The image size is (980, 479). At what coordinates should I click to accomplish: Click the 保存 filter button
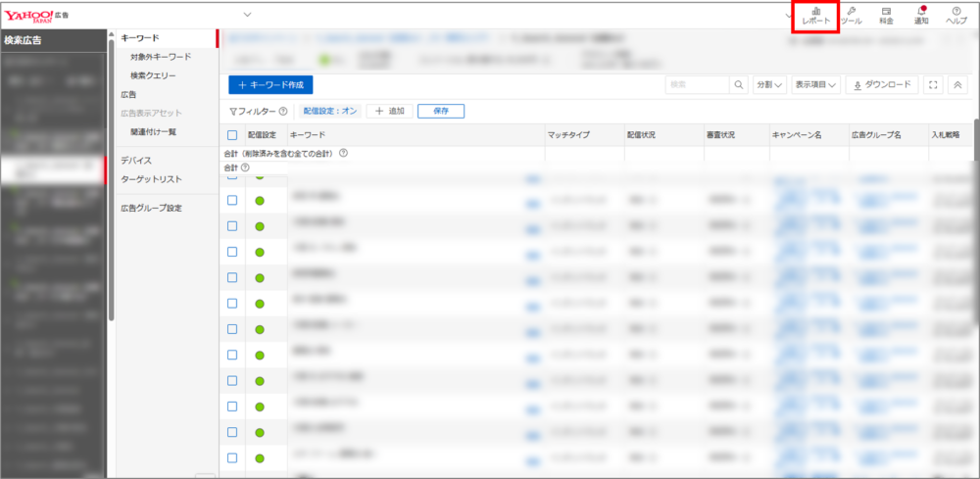[440, 112]
